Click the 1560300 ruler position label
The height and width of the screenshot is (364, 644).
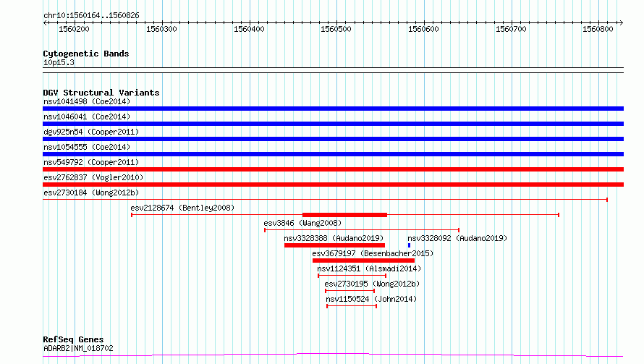coord(161,29)
